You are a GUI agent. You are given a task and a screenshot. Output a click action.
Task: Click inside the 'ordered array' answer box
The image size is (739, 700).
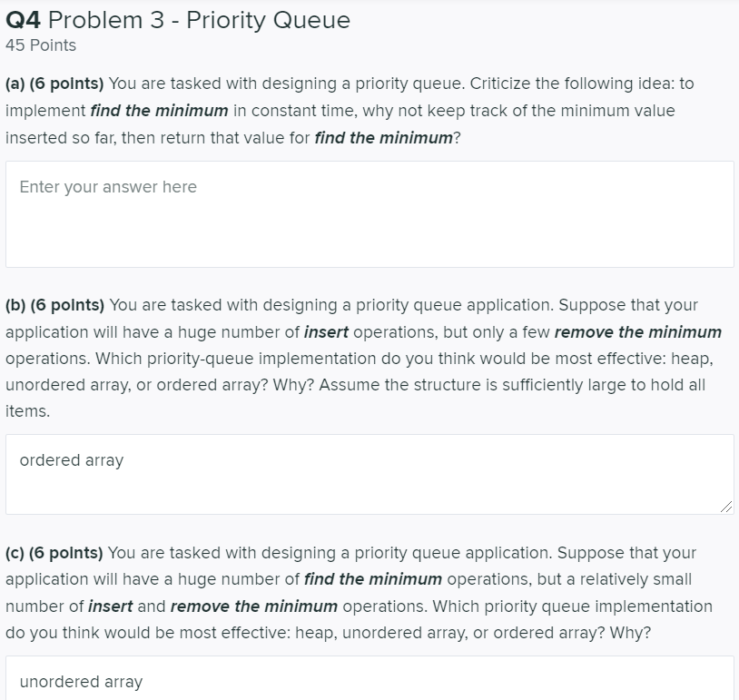click(363, 472)
